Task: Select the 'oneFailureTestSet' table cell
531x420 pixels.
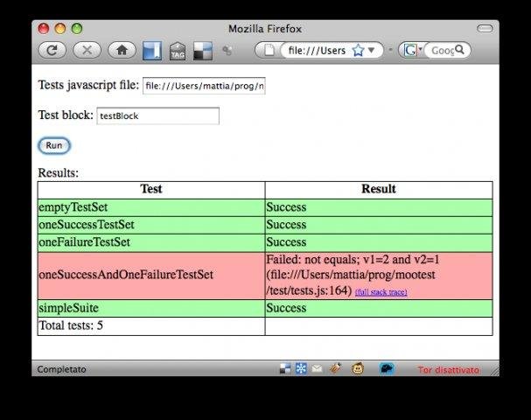Action: tap(151, 242)
